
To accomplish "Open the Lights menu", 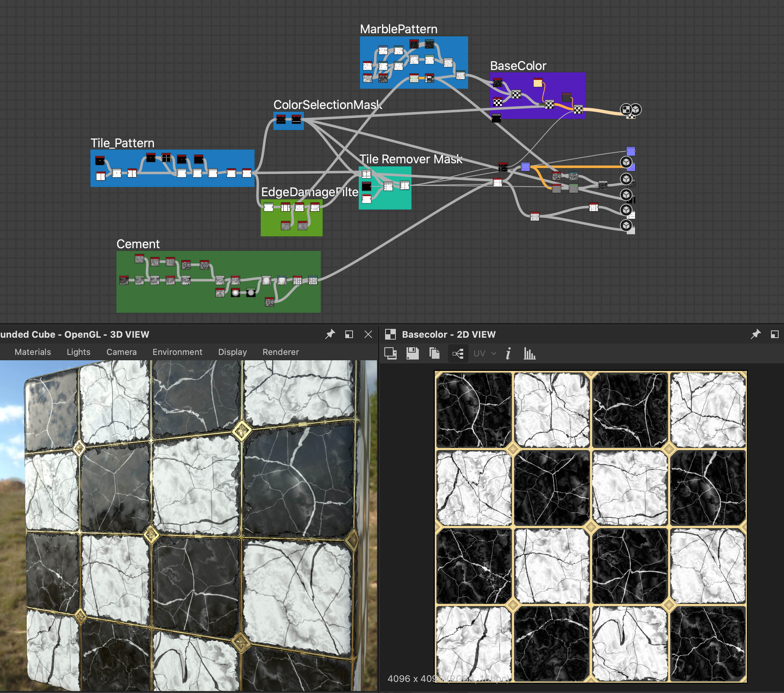I will tap(78, 352).
